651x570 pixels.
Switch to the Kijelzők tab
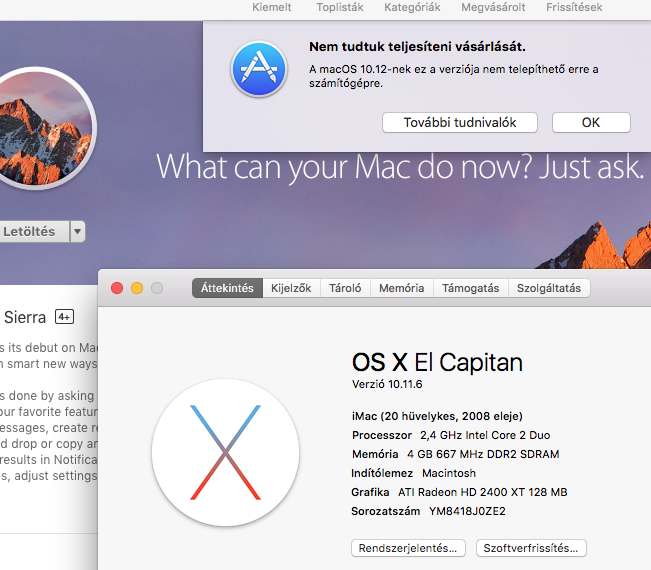(291, 288)
